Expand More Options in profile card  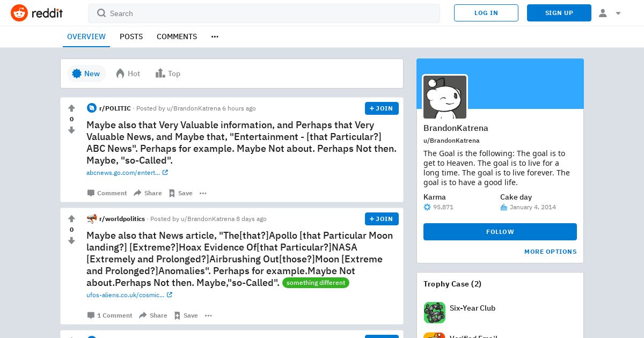(551, 252)
